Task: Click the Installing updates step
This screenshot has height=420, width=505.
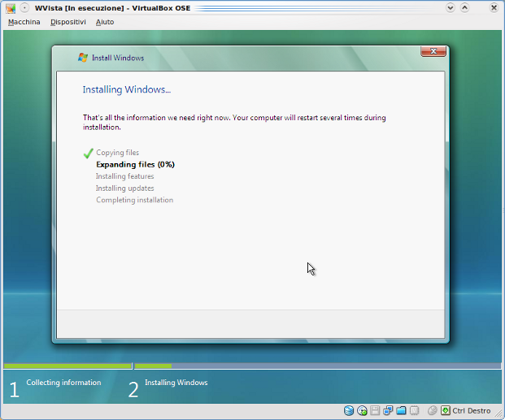Action: [x=124, y=188]
